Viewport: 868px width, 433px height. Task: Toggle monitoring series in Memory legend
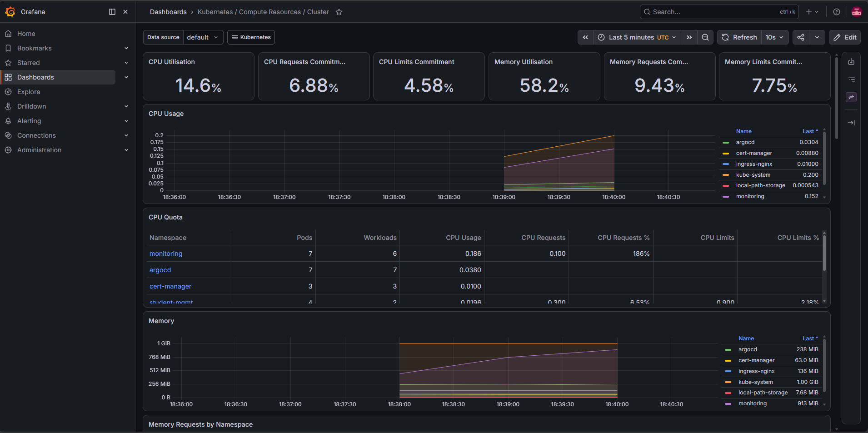pos(753,403)
